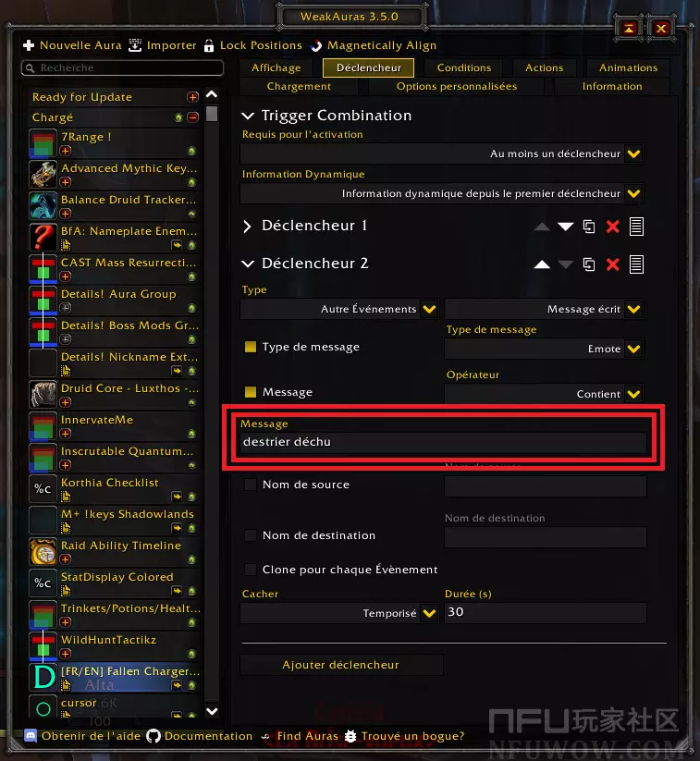Open Discord help icon Obtenir de l'aide
Screen dimensions: 700x761
point(31,736)
